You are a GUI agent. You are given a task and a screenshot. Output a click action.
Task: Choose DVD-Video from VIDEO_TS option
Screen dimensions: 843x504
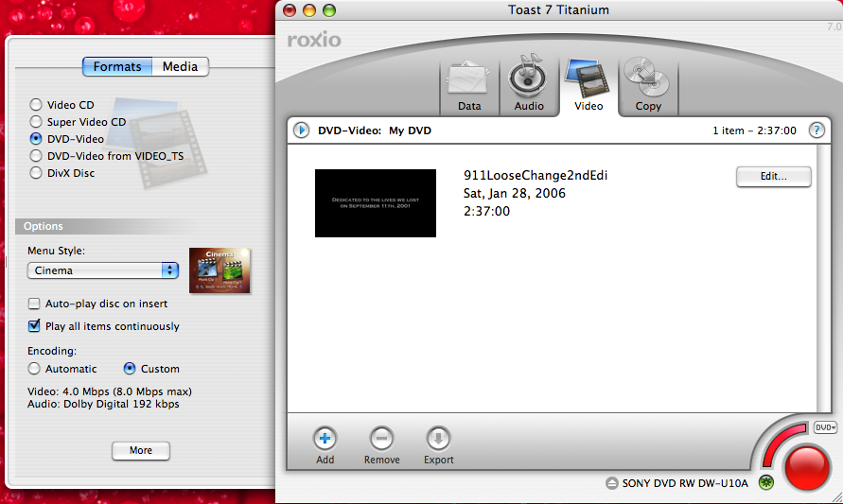tap(36, 156)
